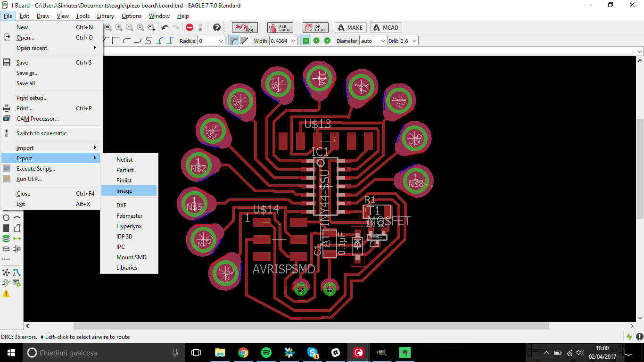Open Chrome from the taskbar
Viewport: 644px width, 362px height.
click(x=243, y=353)
